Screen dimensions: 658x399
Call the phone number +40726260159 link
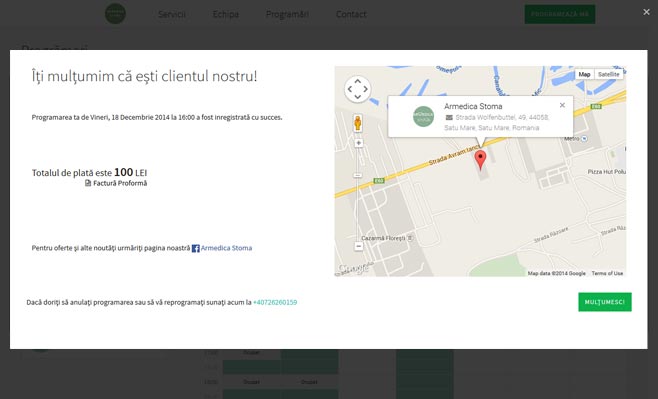pos(275,302)
